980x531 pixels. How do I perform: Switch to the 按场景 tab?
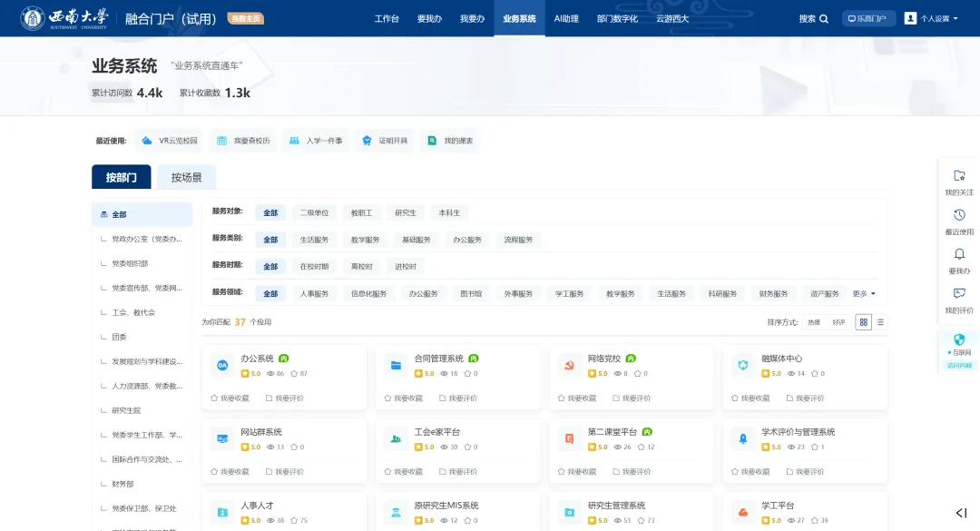click(186, 177)
